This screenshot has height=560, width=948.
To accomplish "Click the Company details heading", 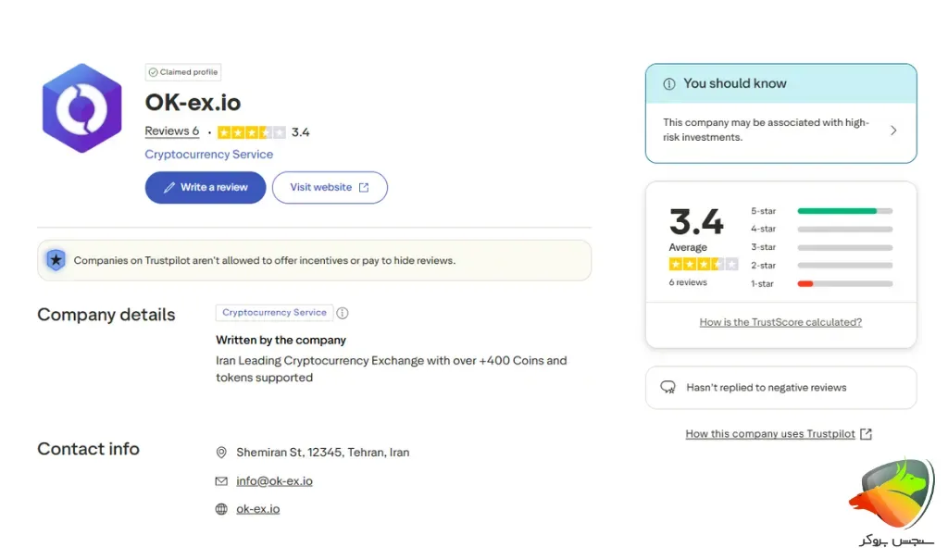I will coord(106,315).
